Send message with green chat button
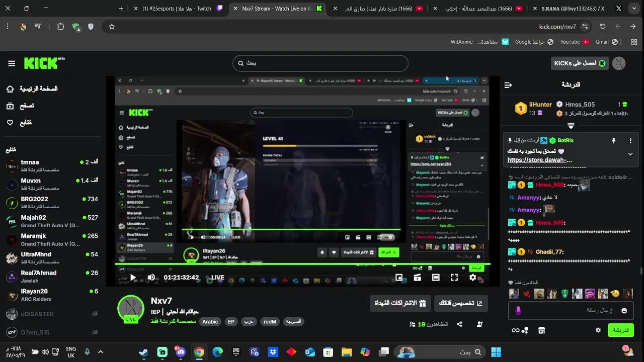Screen dimensions: 644x362 (621, 330)
